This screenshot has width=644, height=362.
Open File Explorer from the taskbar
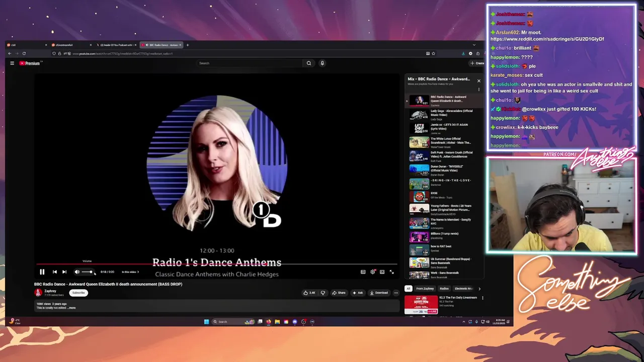pyautogui.click(x=277, y=322)
